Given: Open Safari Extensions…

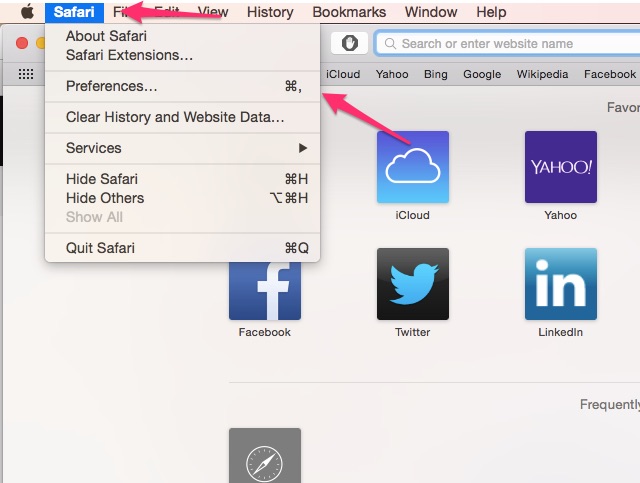Looking at the screenshot, I should click(182, 55).
